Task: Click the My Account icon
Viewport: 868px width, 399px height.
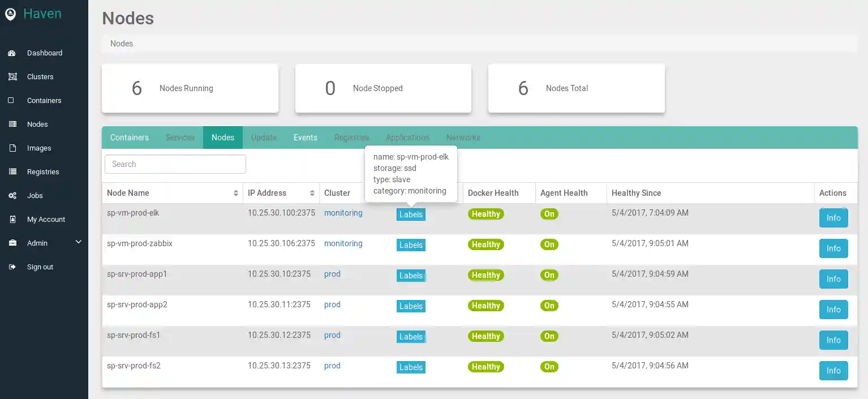Action: [x=12, y=220]
